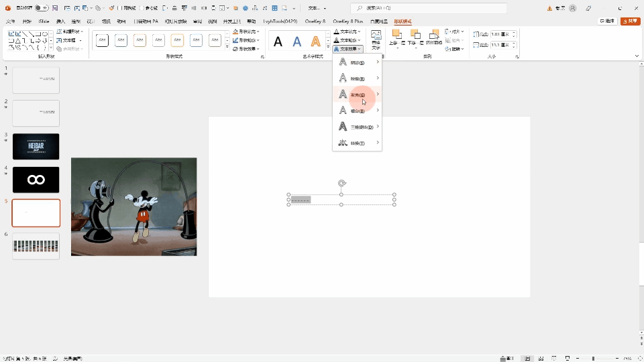This screenshot has height=362, width=644.
Task: Expand the shape styles gallery
Action: 227,48
